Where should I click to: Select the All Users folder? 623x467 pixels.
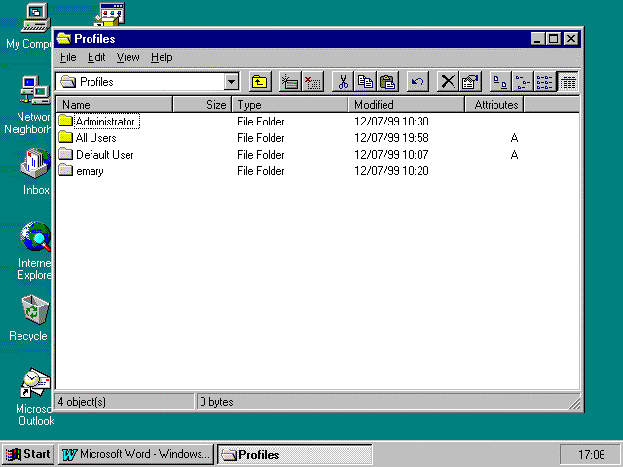coord(96,138)
